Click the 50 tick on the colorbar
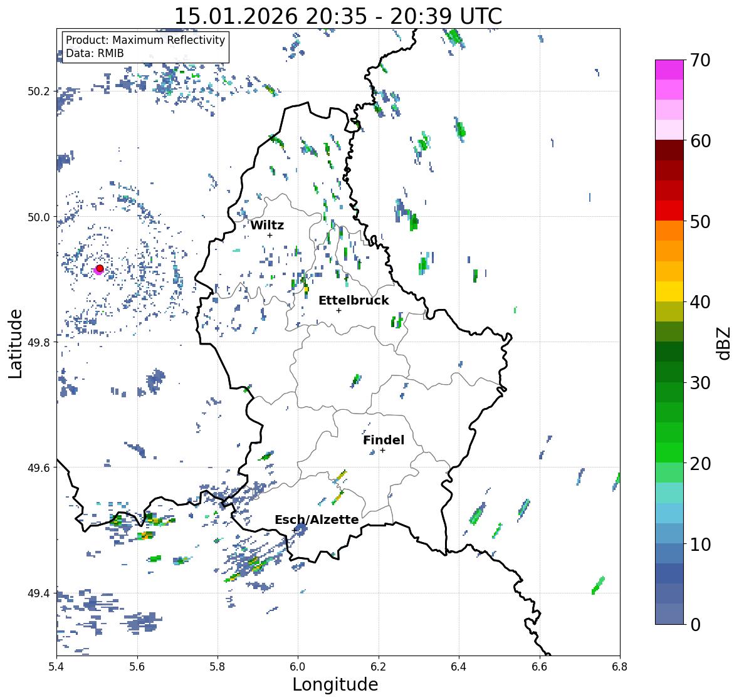Viewport: 739px width, 700px height. 700,221
